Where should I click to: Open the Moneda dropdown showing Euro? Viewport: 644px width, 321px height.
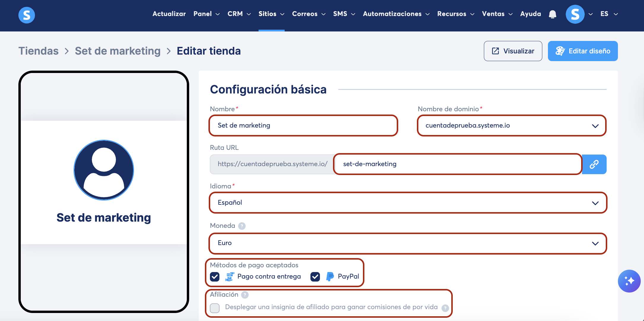point(408,243)
